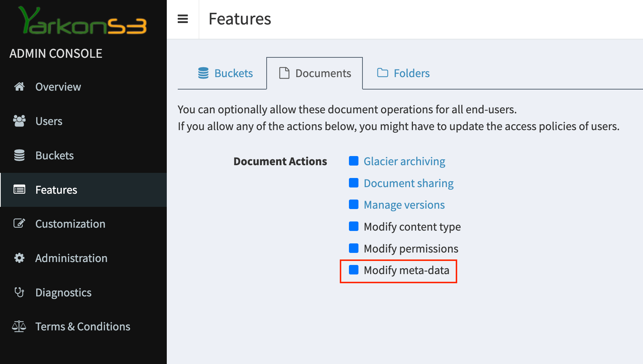Toggle the Glacier archiving checkbox
This screenshot has width=643, height=364.
point(354,161)
